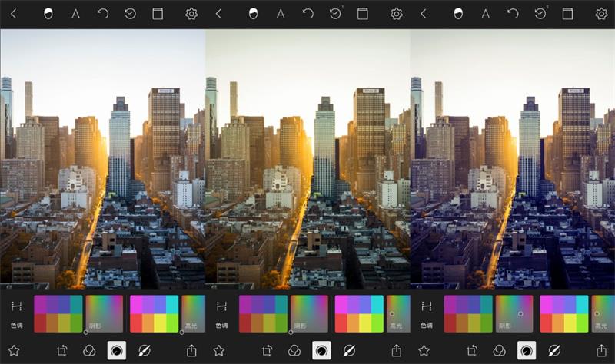Expand the 色调 section in the left screen
Image resolution: width=615 pixels, height=364 pixels.
coord(16,313)
